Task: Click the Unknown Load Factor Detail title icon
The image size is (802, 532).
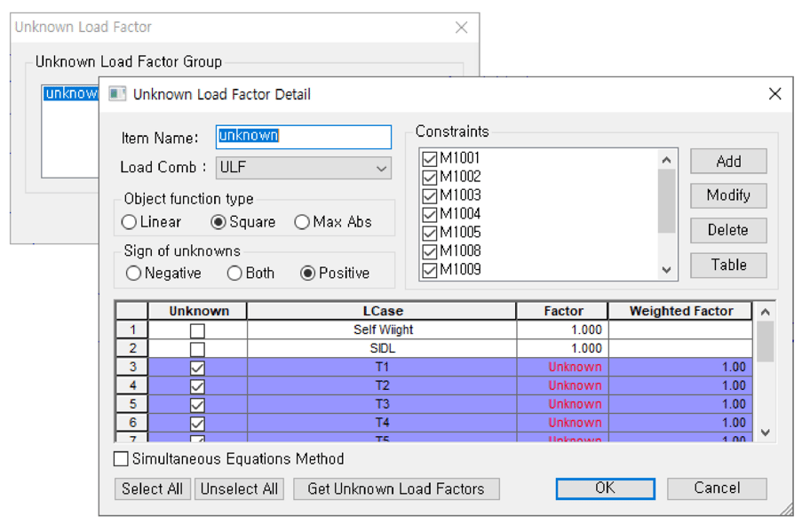Action: (x=117, y=94)
